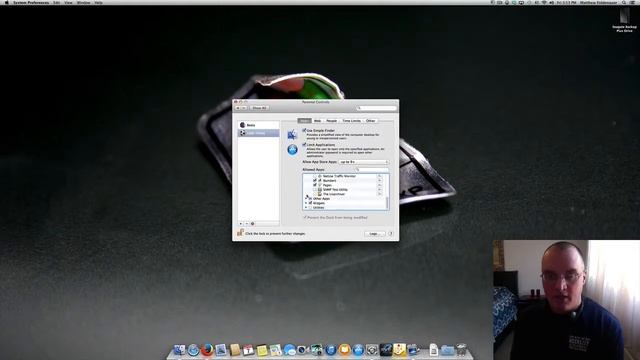Screen dimensions: 640x360
Task: Open the App Store Dock icon
Action: click(x=358, y=350)
